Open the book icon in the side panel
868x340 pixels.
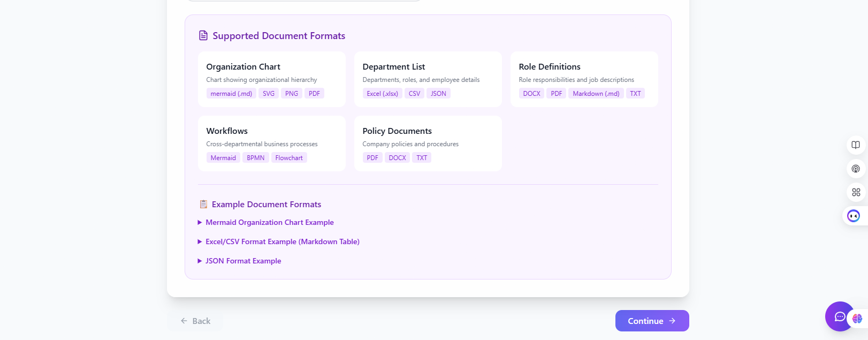tap(856, 145)
